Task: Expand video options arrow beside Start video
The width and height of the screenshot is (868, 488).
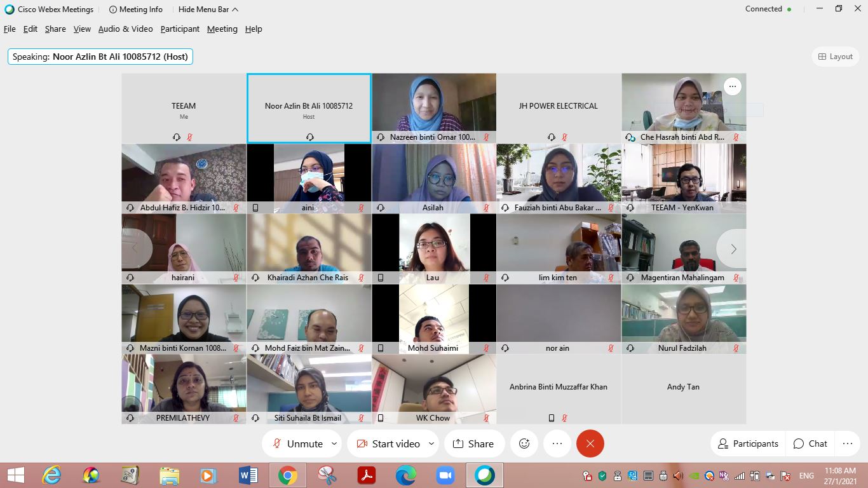Action: pyautogui.click(x=431, y=444)
